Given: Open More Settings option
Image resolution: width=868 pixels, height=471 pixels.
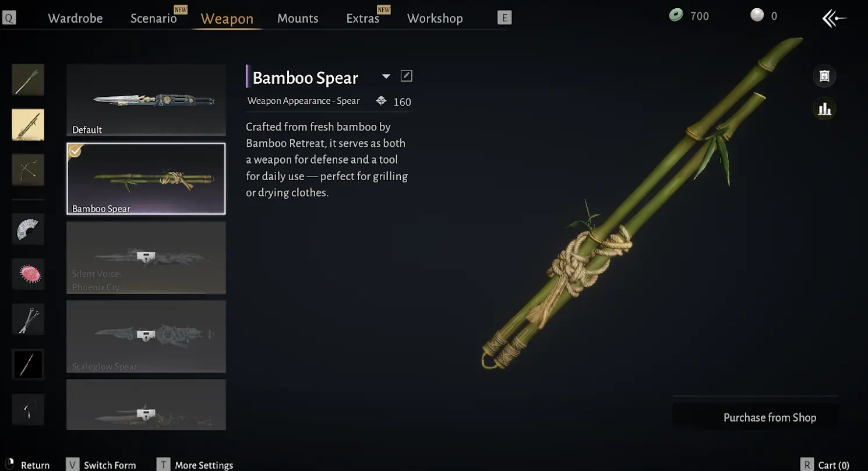Looking at the screenshot, I should 196,465.
